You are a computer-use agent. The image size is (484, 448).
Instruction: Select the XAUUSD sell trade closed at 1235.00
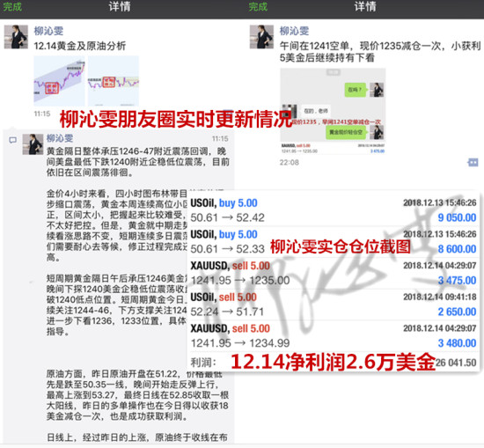334,273
